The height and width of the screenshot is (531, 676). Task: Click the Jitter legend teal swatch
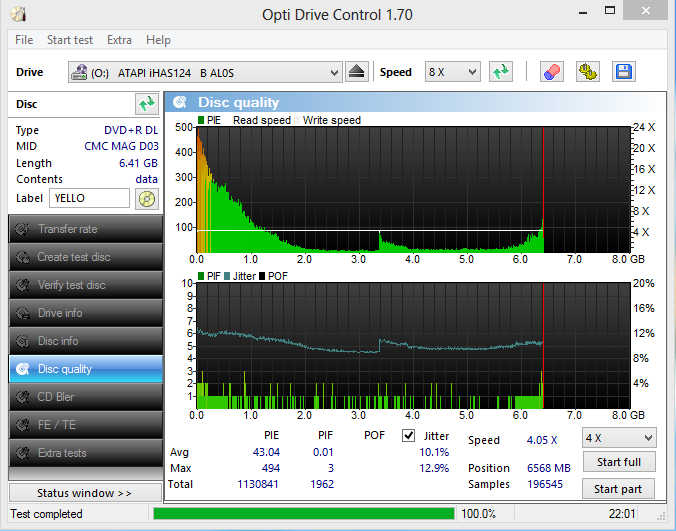(x=227, y=276)
